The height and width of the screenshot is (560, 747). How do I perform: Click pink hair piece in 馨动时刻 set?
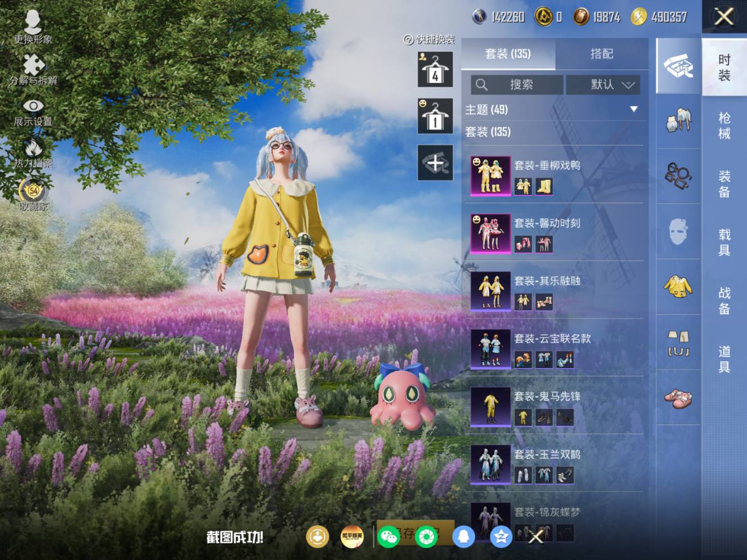pyautogui.click(x=523, y=244)
